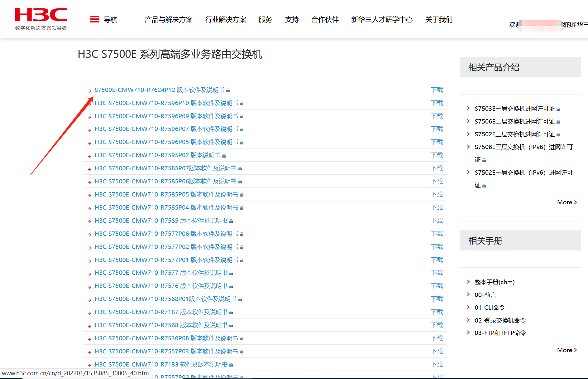The image size is (588, 379).
Task: Click the H3C logo
Action: click(41, 19)
